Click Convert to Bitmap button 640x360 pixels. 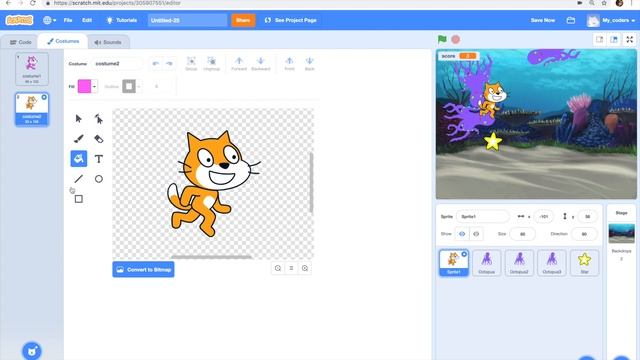(143, 269)
